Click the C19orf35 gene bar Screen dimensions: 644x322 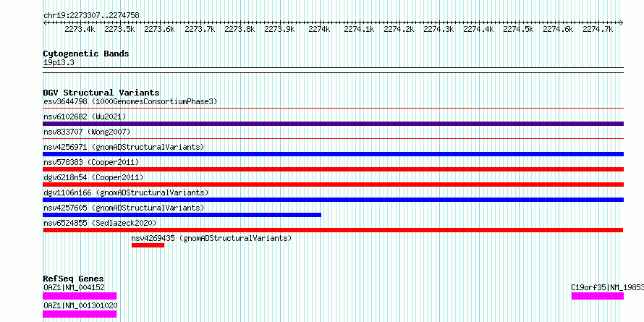coord(598,296)
